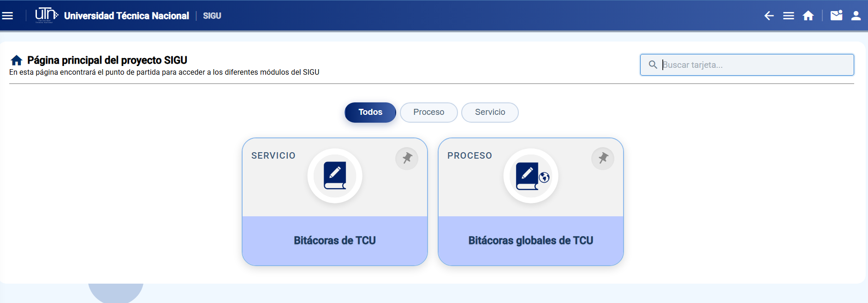The image size is (868, 303).
Task: Pin the Bitácoras de TCU card
Action: [407, 159]
